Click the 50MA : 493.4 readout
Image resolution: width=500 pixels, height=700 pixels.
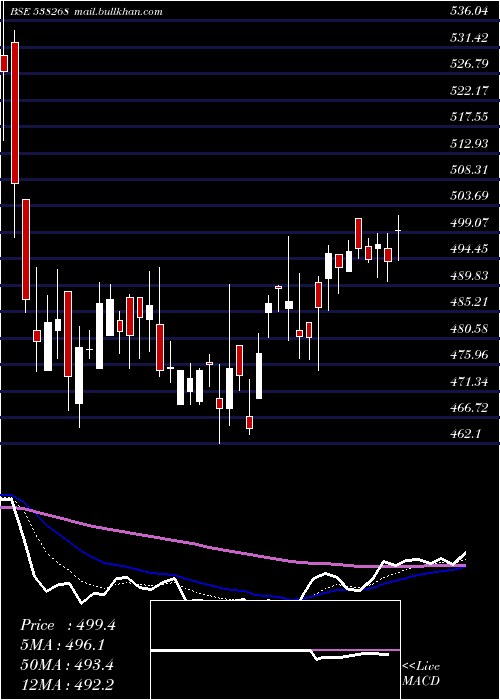click(67, 665)
